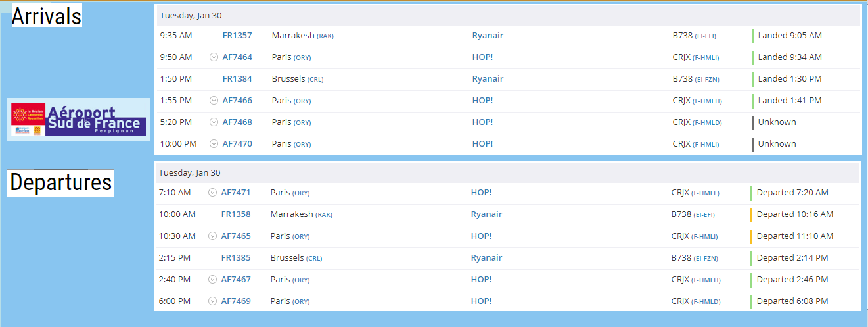Click Landed 9:34 AM status
The width and height of the screenshot is (868, 327).
coord(790,57)
